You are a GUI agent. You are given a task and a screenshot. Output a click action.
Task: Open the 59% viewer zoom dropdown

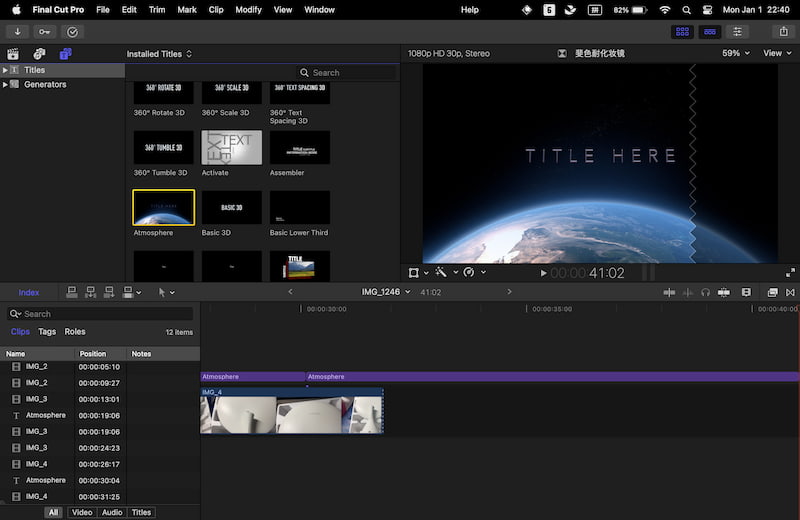735,53
